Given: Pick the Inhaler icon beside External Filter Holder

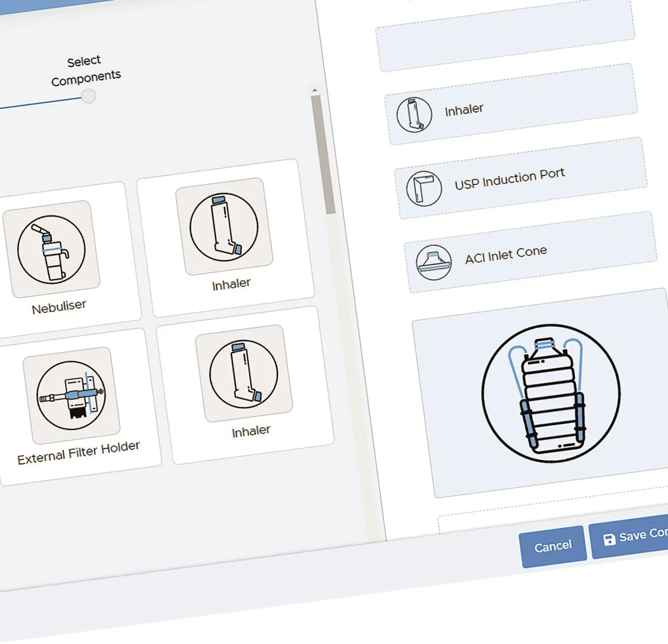Looking at the screenshot, I should tap(244, 374).
